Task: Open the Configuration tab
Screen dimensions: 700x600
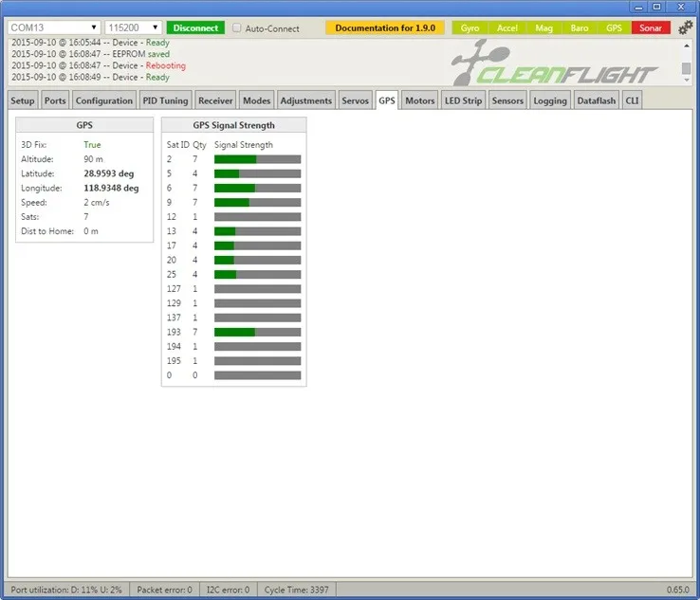Action: click(x=104, y=100)
